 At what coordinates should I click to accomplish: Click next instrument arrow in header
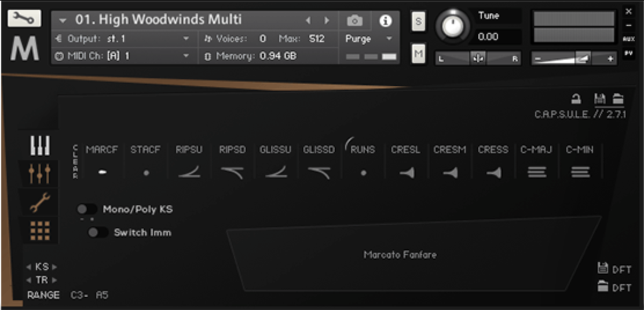327,20
